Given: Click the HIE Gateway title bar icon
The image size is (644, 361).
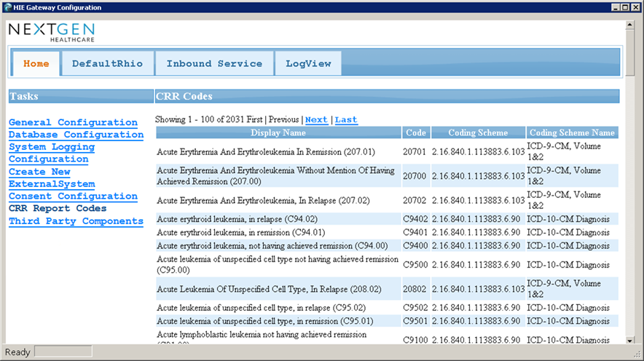Looking at the screenshot, I should pos(7,7).
